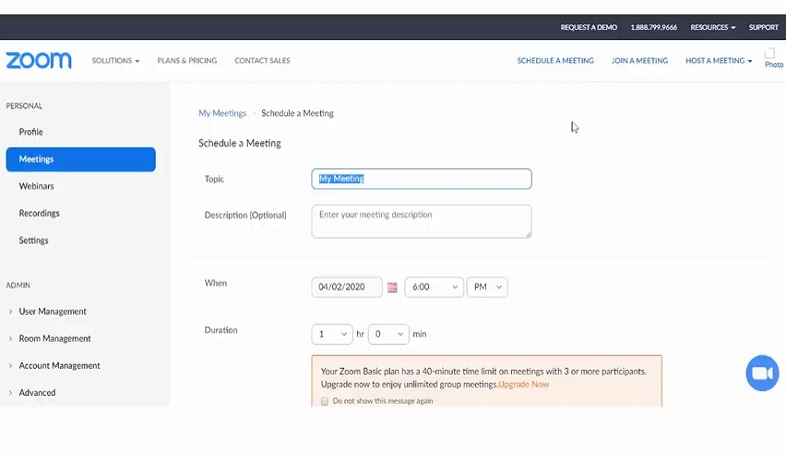Open the PM period dropdown
Screen dimensions: 786x458
tap(487, 287)
